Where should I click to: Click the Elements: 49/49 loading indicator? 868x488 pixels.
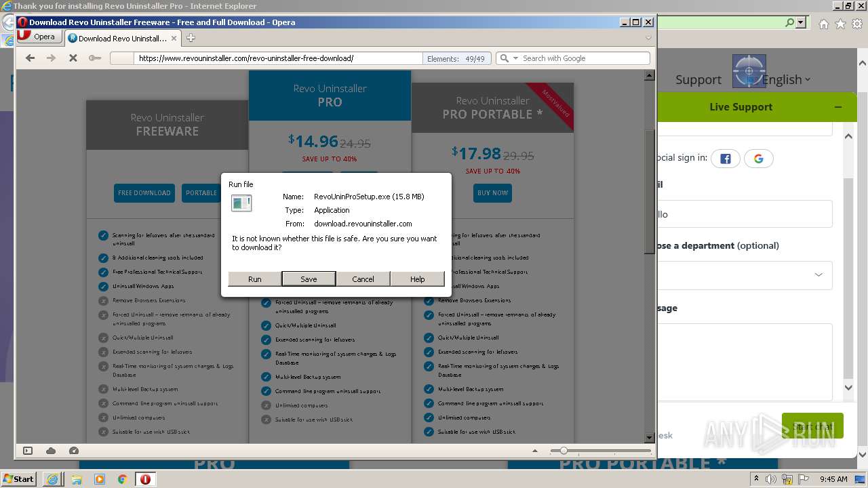click(x=456, y=58)
